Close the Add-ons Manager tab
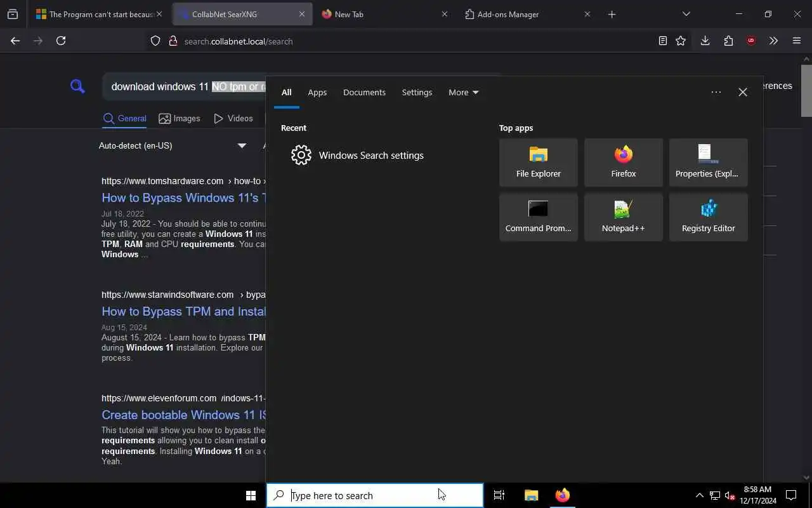The image size is (812, 508). click(587, 14)
